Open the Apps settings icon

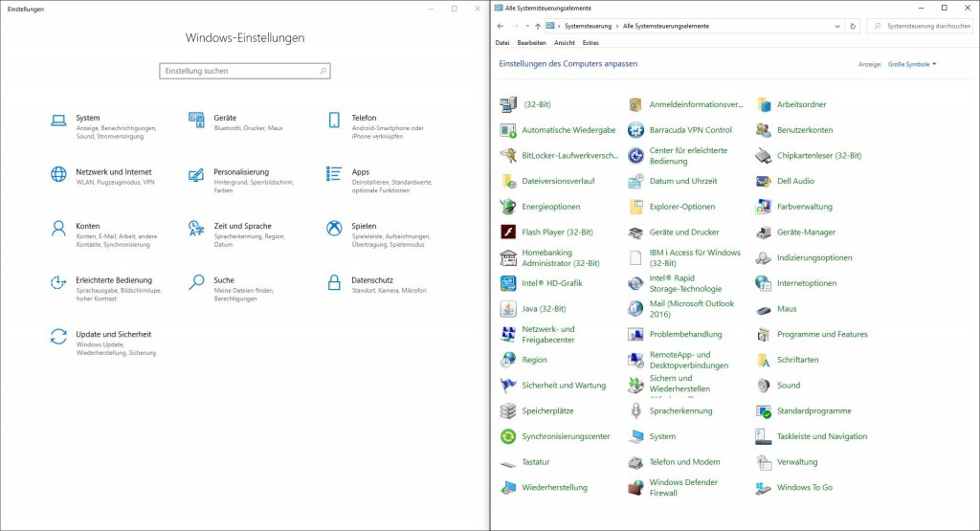pos(334,174)
